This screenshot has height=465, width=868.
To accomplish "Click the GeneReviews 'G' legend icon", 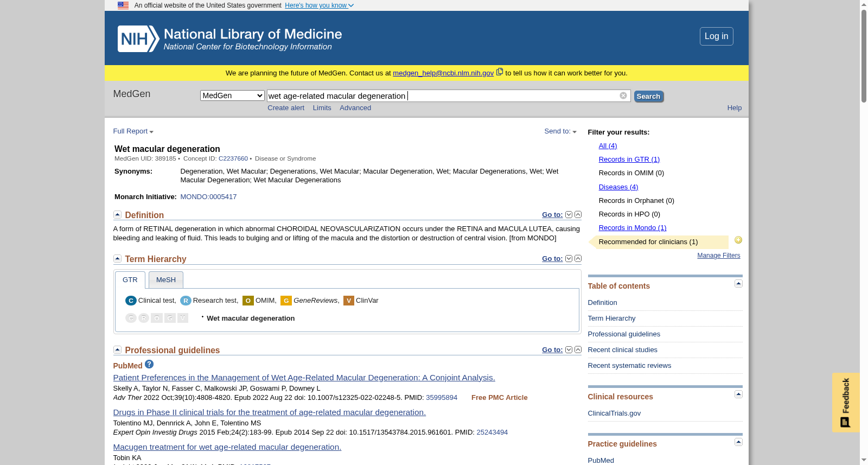I will [x=286, y=301].
